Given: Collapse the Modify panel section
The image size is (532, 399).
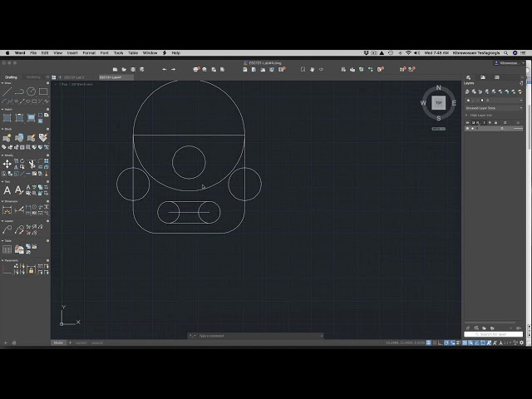Looking at the screenshot, I should tap(2, 155).
